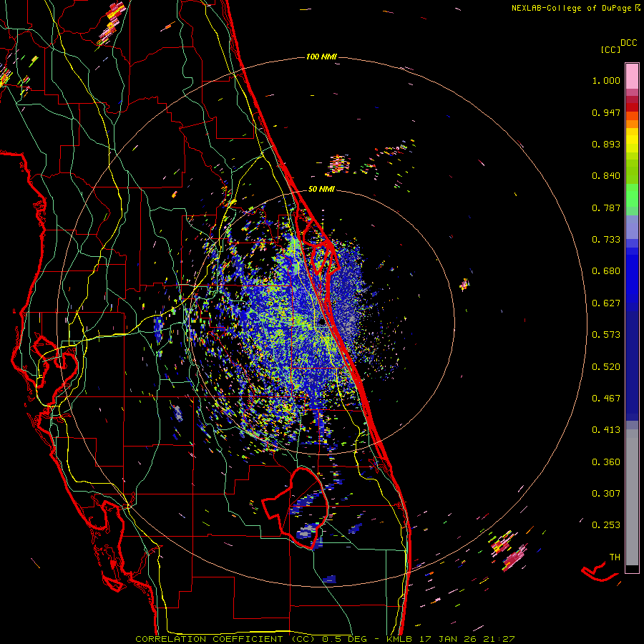Click the 100 NMI range ring label
This screenshot has width=644, height=644.
point(321,57)
